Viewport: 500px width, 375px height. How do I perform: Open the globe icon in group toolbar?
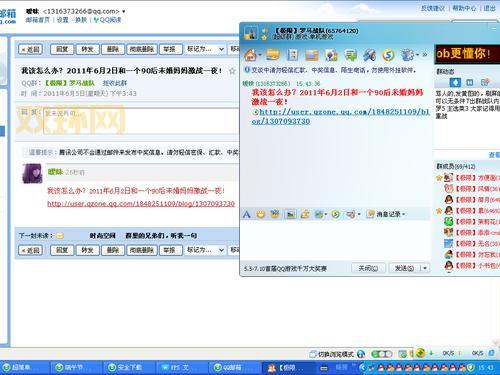pos(407,55)
